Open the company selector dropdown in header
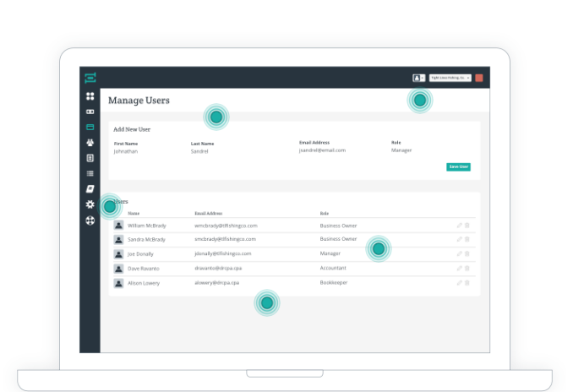 [450, 78]
